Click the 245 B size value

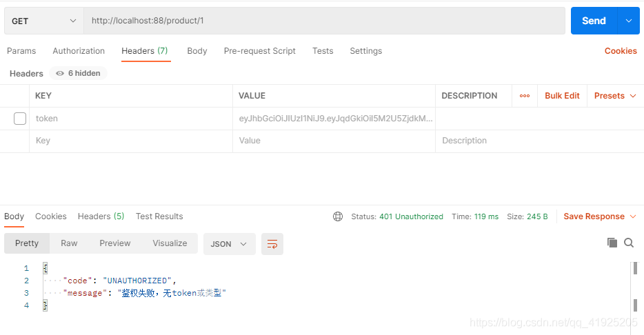coord(537,216)
